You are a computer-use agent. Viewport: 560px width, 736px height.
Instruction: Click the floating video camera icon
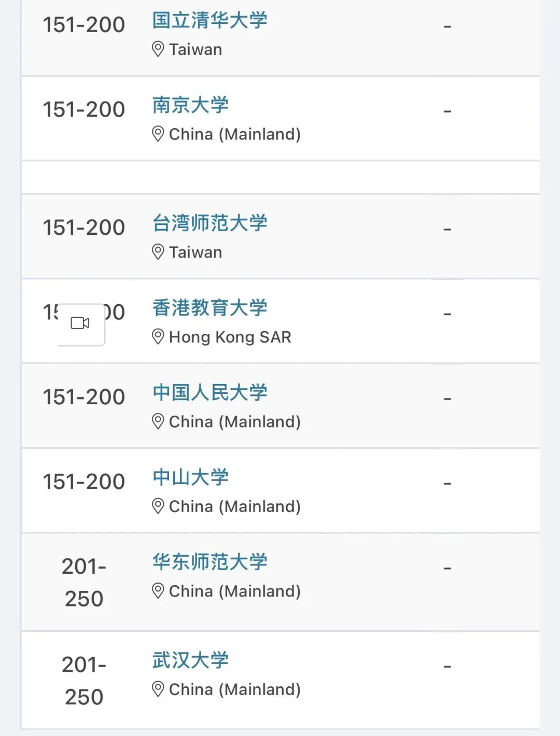pos(80,323)
